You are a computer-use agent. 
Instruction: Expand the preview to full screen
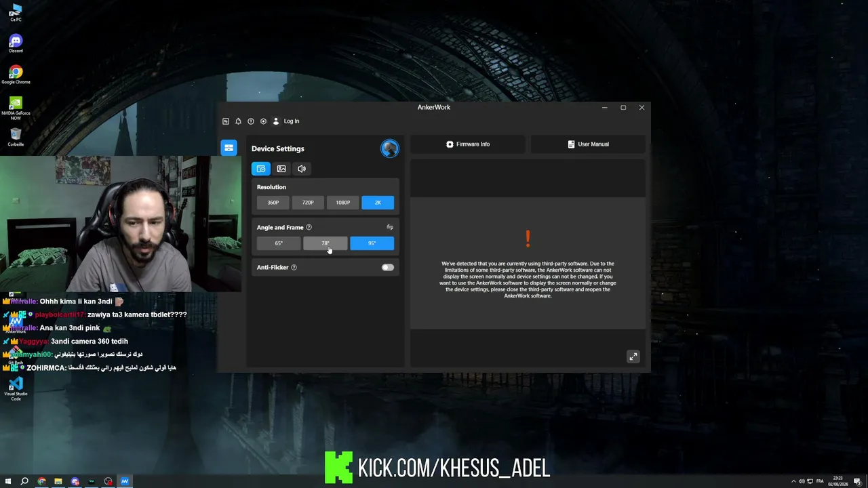coord(633,357)
